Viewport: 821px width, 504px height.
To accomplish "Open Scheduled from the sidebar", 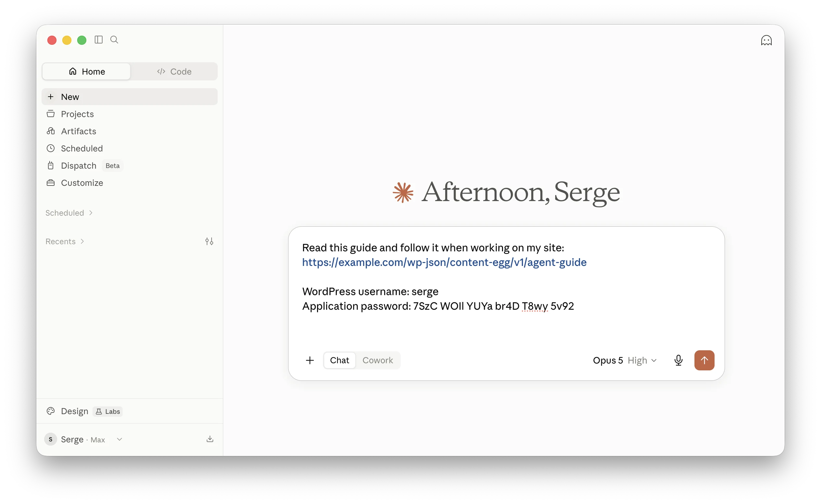I will [130, 148].
